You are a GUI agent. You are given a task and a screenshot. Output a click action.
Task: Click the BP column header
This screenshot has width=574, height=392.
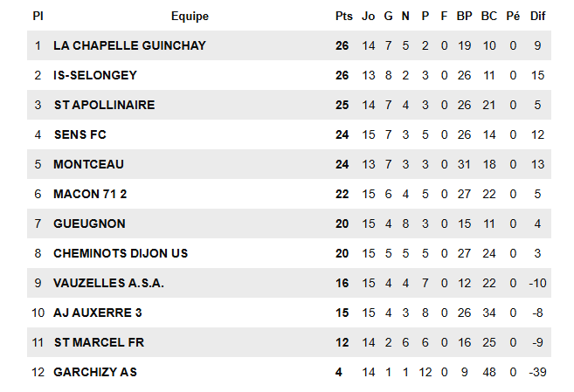[x=464, y=16]
